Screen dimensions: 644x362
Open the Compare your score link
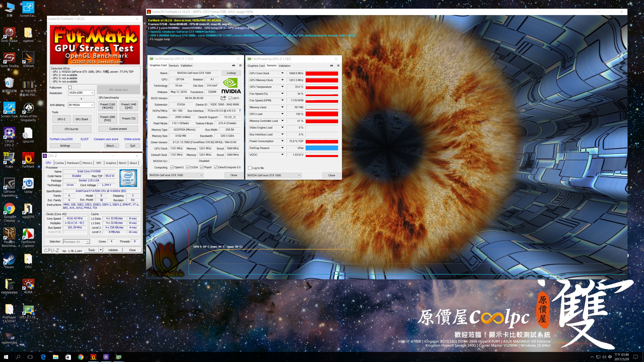coord(106,139)
